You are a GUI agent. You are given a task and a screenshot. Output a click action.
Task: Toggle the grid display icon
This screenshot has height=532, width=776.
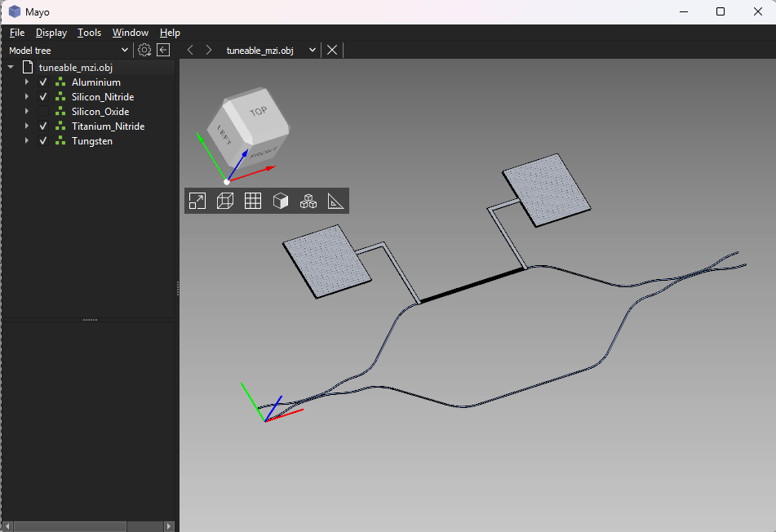click(253, 201)
